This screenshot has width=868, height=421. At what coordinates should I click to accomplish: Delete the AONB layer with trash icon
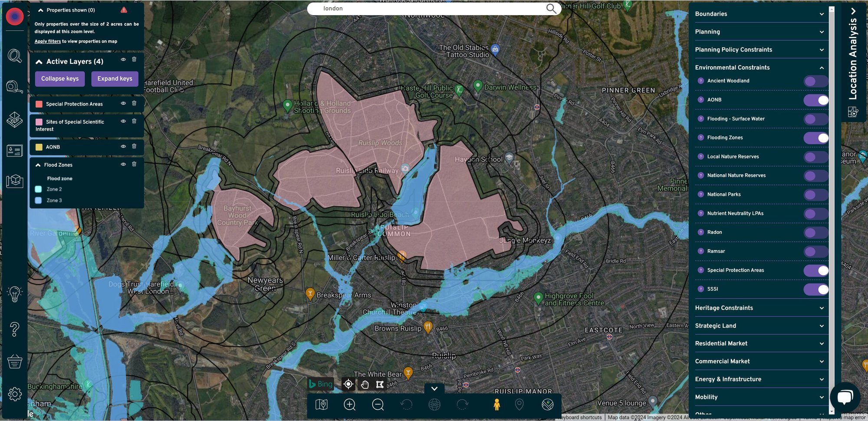(x=134, y=146)
